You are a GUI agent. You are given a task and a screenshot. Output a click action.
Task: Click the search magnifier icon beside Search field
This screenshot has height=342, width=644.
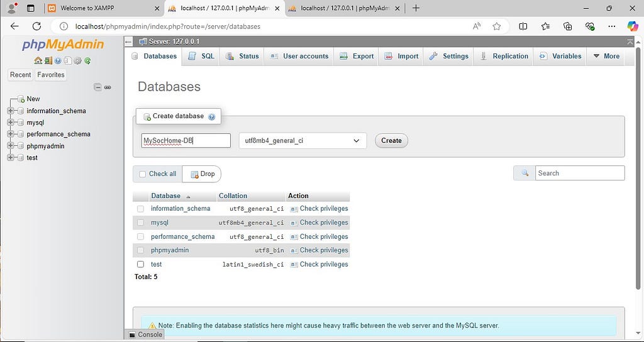click(525, 173)
